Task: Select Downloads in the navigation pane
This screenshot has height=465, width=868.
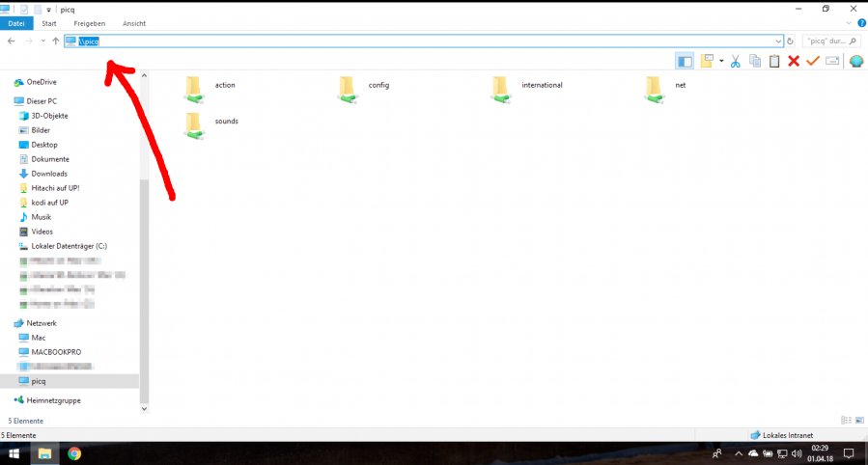Action: coord(49,174)
